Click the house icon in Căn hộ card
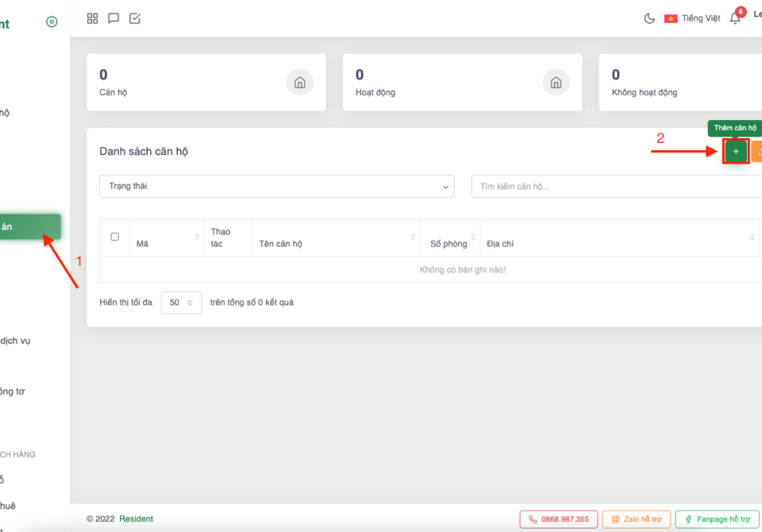This screenshot has width=762, height=532. (x=299, y=83)
